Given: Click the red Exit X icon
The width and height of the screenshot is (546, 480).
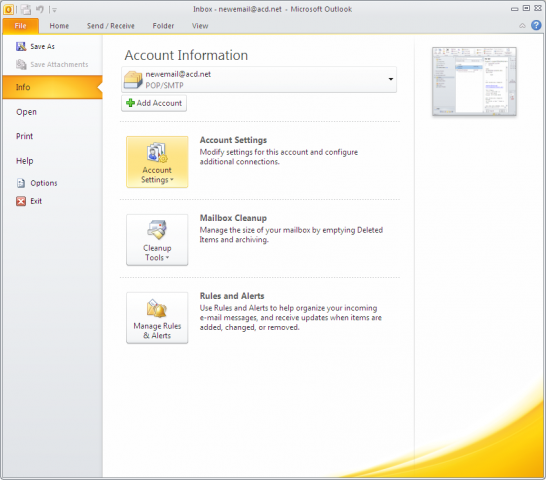Looking at the screenshot, I should (21, 201).
